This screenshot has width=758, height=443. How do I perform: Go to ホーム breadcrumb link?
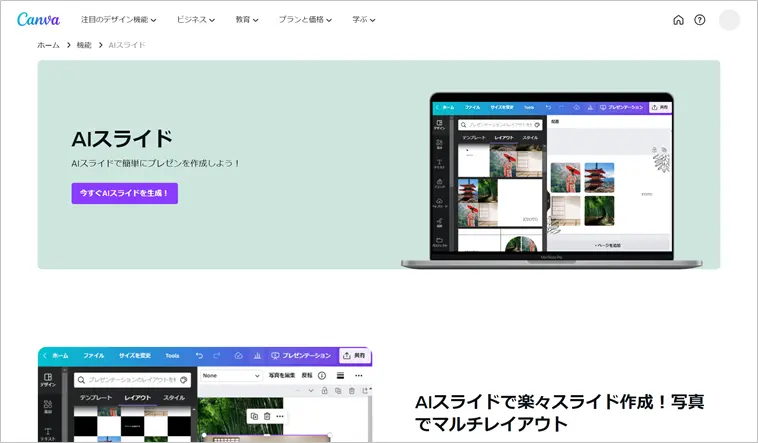click(x=48, y=45)
